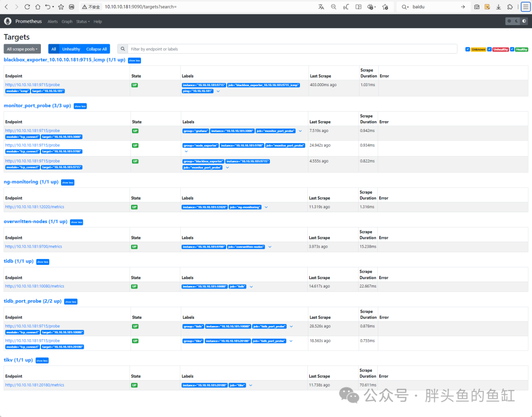This screenshot has height=417, width=532.
Task: Click the bookmark star icon left of the address bar
Action: click(61, 7)
